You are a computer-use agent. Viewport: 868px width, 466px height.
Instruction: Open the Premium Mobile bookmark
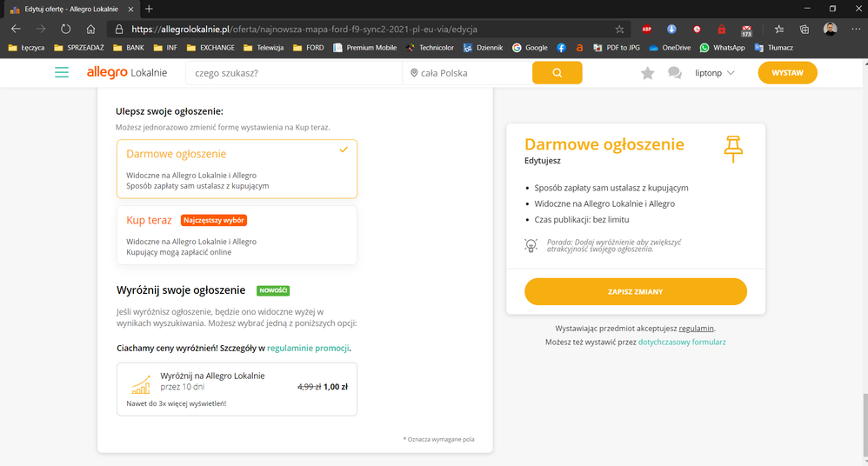364,48
